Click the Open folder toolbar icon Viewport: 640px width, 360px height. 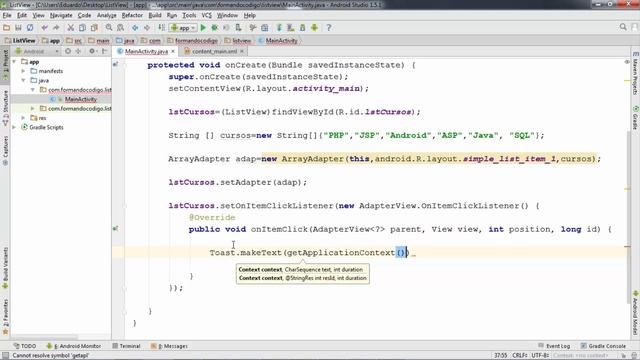[7, 28]
